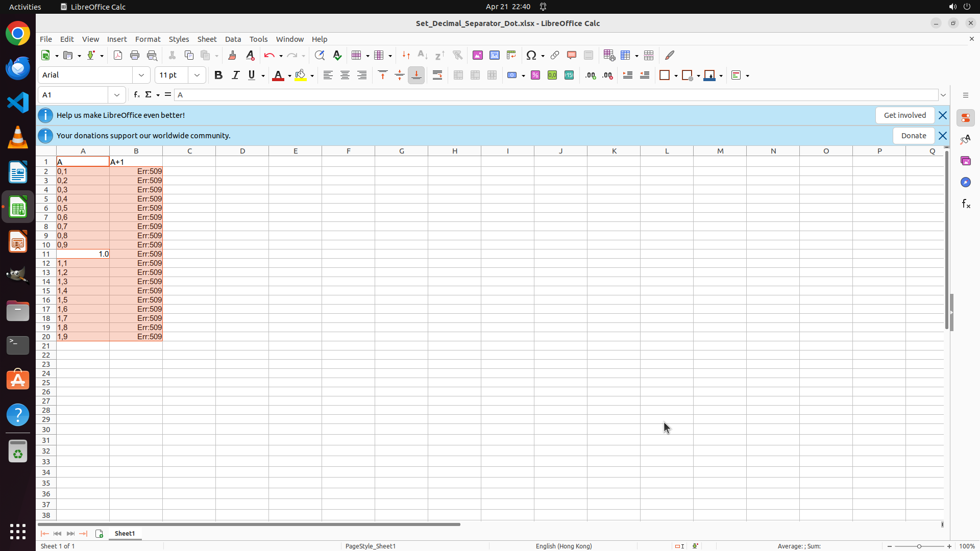Open the Data menu
Screen dimensions: 980x551
point(233,39)
